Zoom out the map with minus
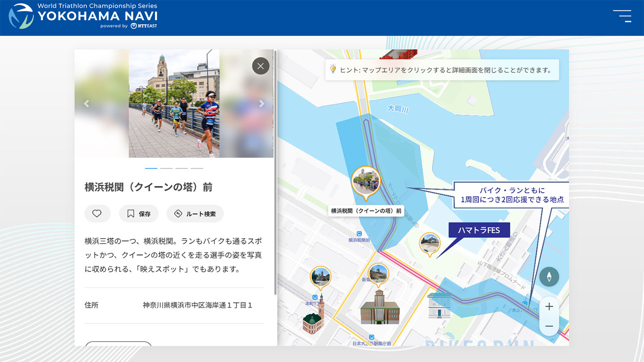Viewport: 644px width, 362px height. [x=549, y=326]
